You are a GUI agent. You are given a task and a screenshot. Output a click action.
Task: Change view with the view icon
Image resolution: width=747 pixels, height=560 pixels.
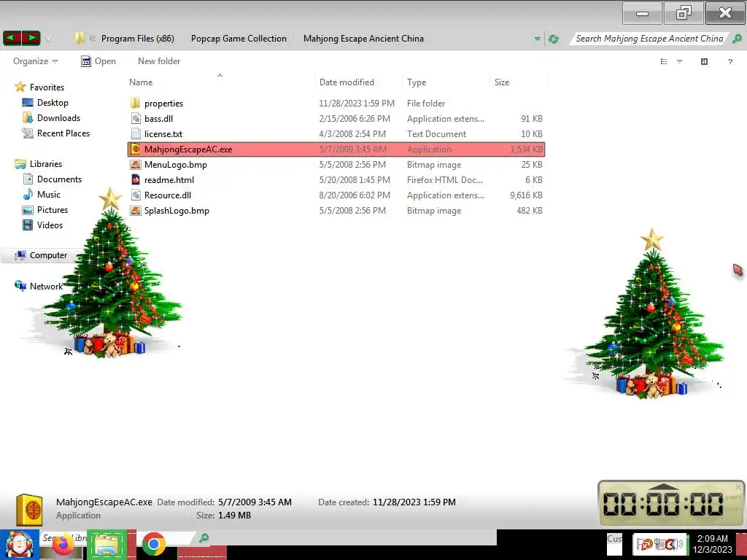pyautogui.click(x=664, y=61)
